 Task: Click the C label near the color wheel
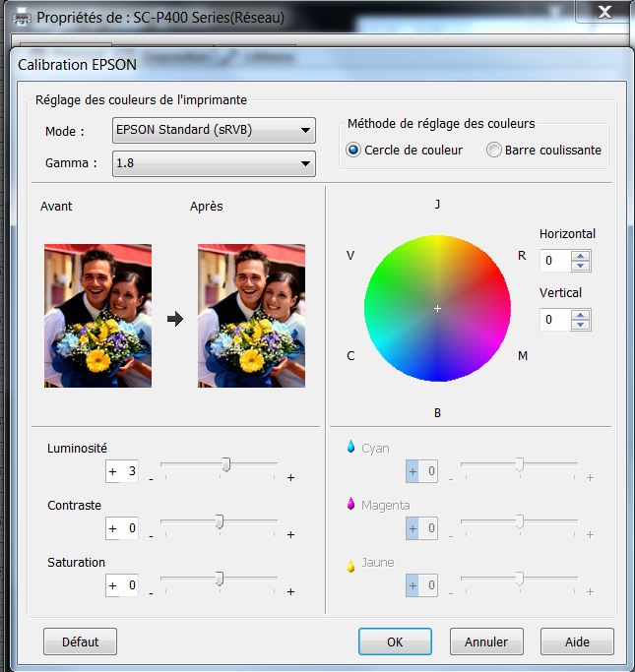pyautogui.click(x=350, y=356)
